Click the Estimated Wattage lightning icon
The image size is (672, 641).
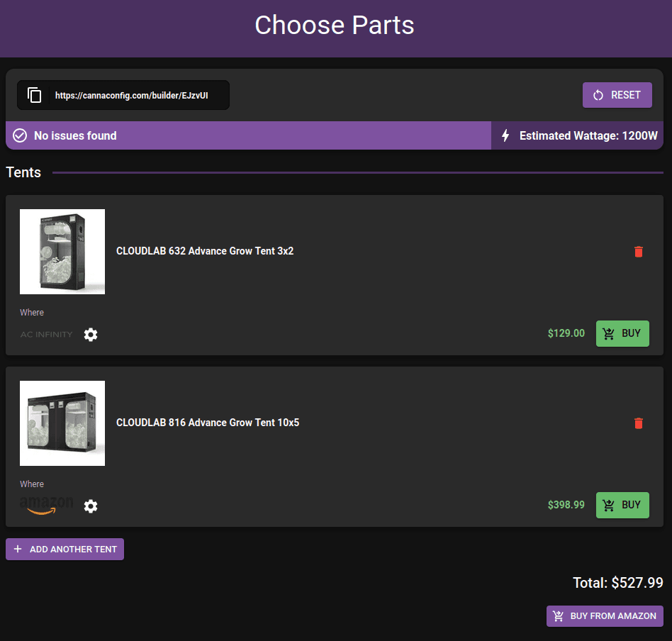pos(505,135)
